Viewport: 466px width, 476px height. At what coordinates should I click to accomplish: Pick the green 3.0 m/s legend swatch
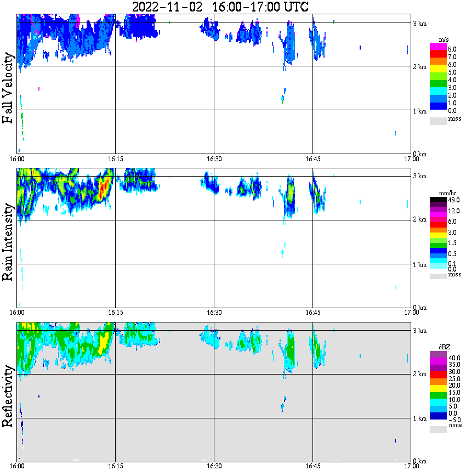[x=438, y=84]
